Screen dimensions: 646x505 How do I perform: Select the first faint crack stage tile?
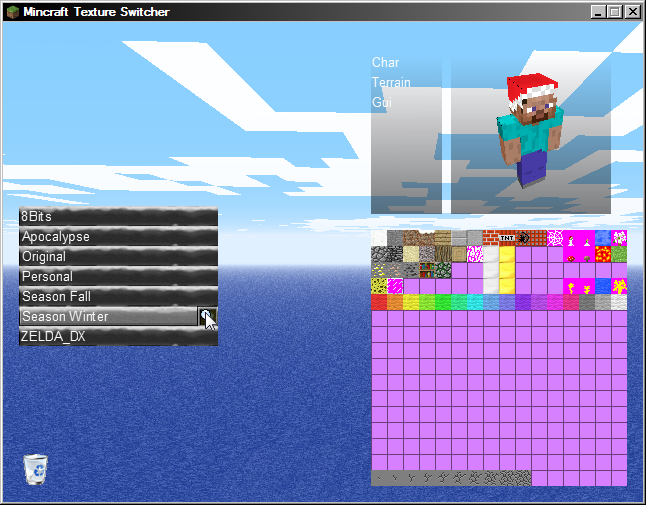click(379, 478)
